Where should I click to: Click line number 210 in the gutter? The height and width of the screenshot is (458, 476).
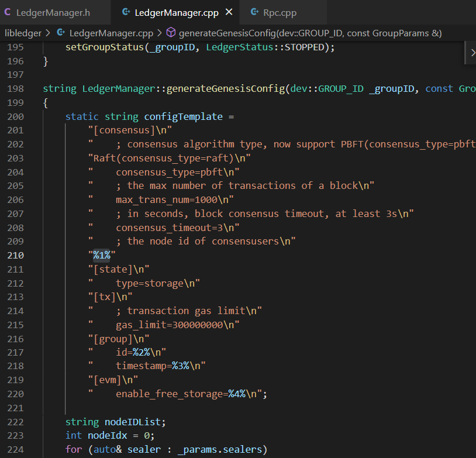pyautogui.click(x=15, y=256)
